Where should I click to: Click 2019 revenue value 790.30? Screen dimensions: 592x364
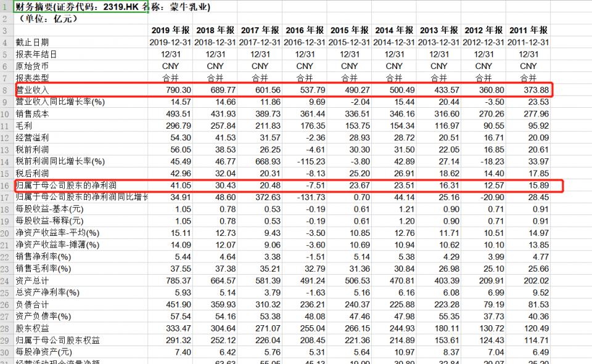178,90
